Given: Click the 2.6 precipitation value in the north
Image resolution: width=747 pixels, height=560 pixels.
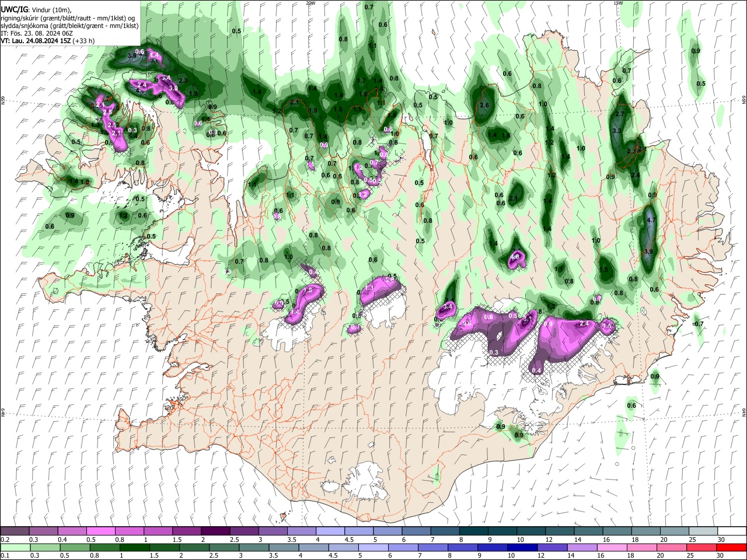Looking at the screenshot, I should [x=484, y=105].
